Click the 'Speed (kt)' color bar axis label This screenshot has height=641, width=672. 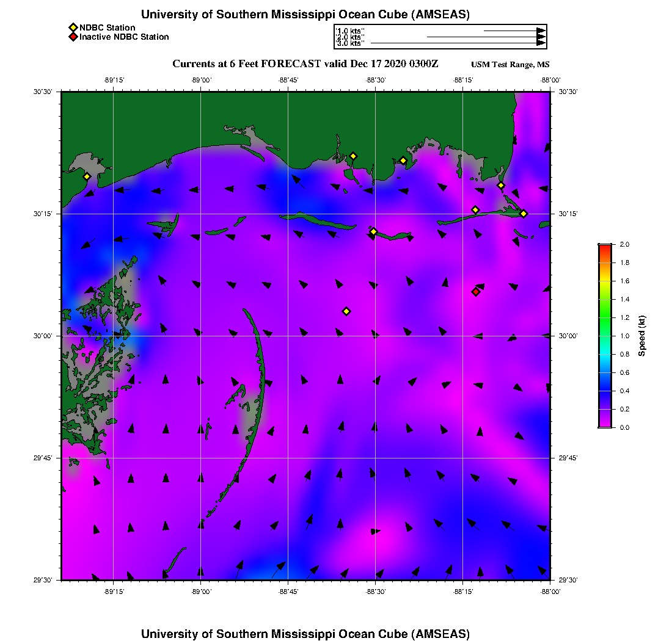[x=642, y=336]
